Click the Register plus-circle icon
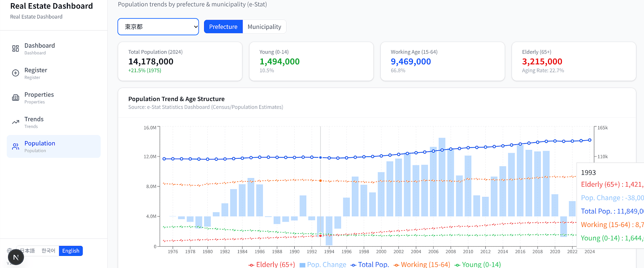The width and height of the screenshot is (644, 268). (x=15, y=73)
